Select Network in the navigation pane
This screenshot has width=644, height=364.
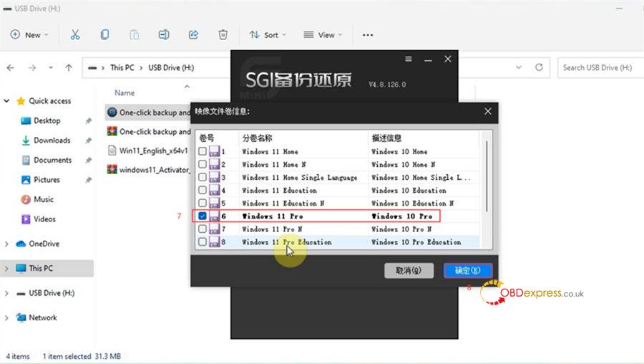(x=43, y=318)
